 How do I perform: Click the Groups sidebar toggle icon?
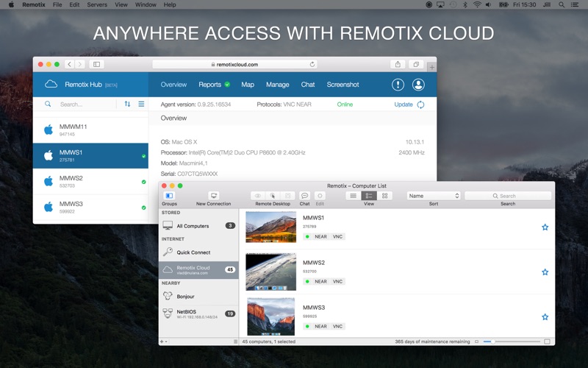[169, 196]
